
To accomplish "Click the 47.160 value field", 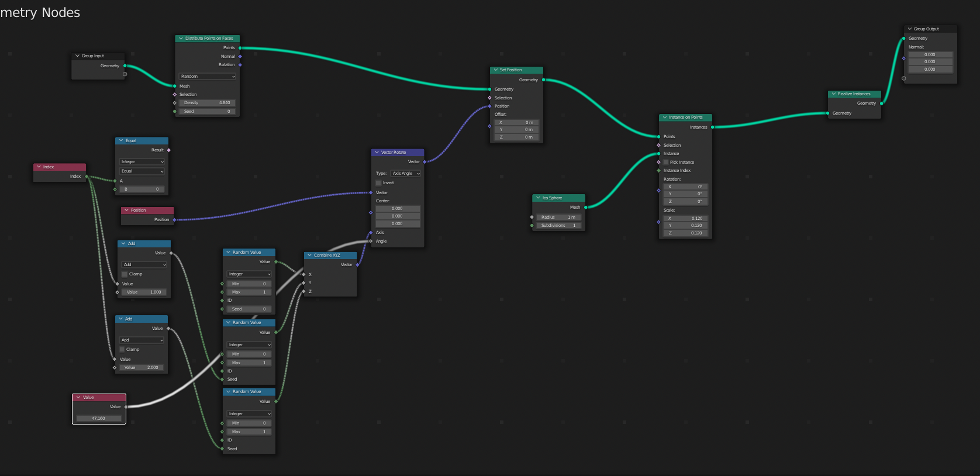I will coord(99,418).
